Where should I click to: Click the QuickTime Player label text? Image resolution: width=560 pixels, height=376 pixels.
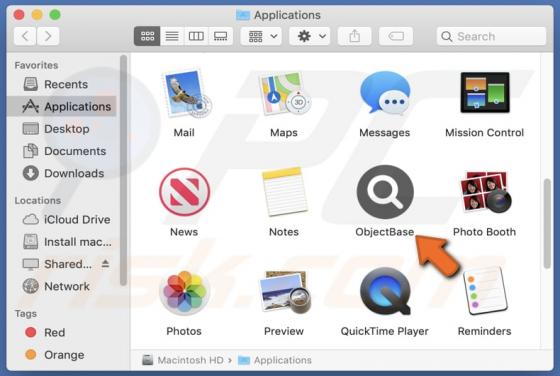point(385,331)
